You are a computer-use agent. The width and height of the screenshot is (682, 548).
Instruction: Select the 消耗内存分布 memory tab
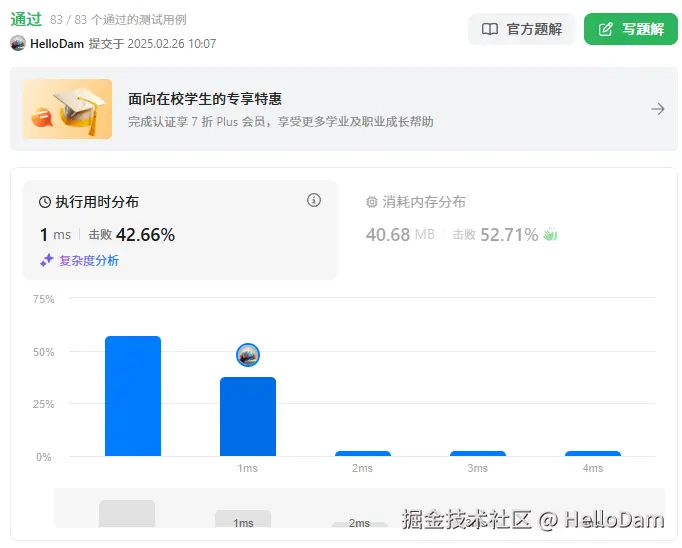505,230
